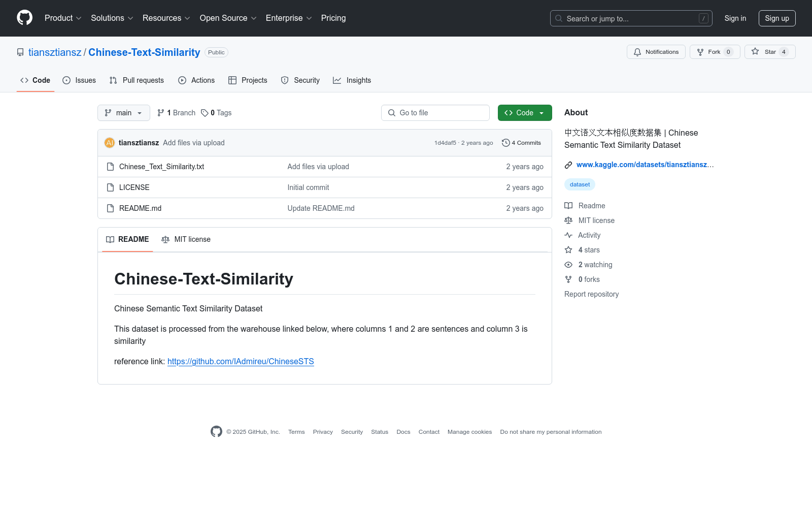
Task: Click the link icon beside kaggle URL
Action: [568, 165]
